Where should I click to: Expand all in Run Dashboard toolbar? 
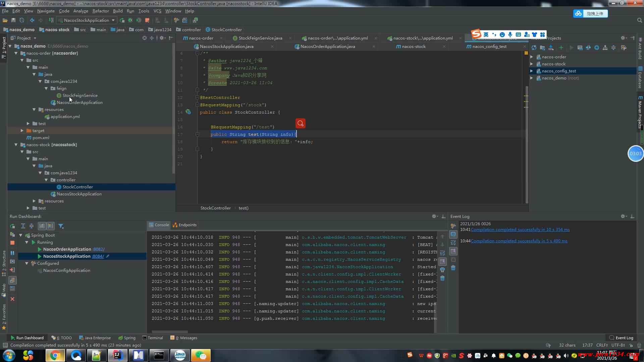(23, 226)
